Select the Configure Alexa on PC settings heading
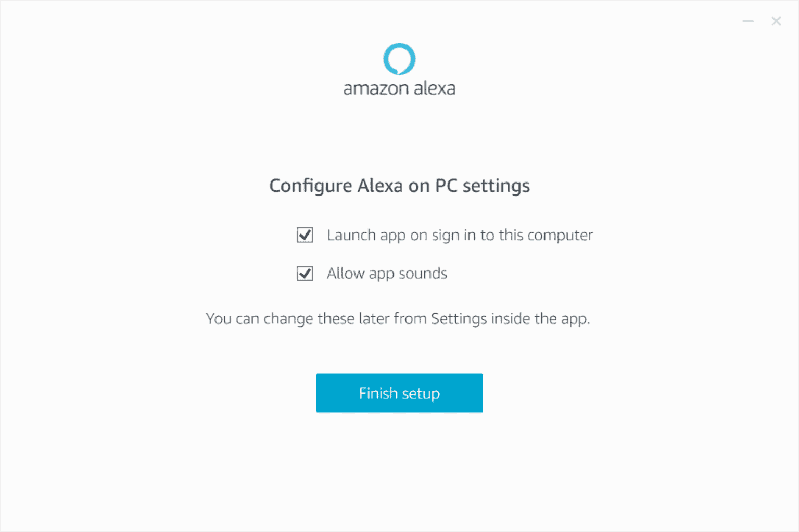The width and height of the screenshot is (799, 532). pyautogui.click(x=399, y=186)
